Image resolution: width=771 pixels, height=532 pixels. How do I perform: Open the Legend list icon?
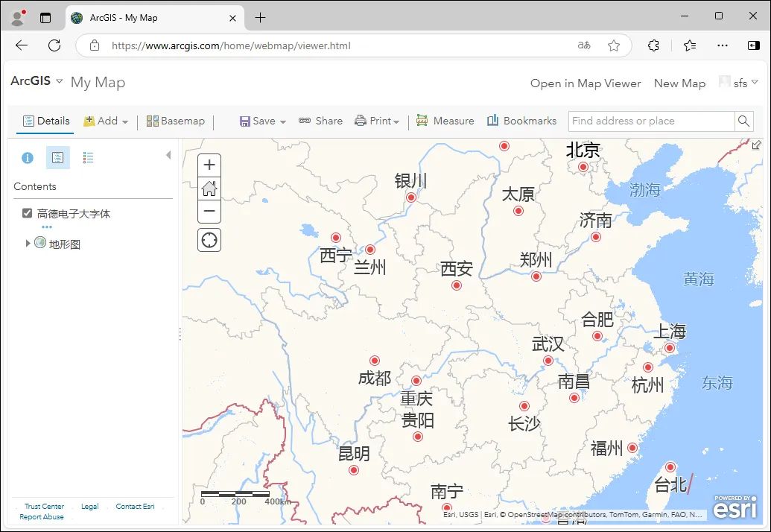click(x=88, y=158)
